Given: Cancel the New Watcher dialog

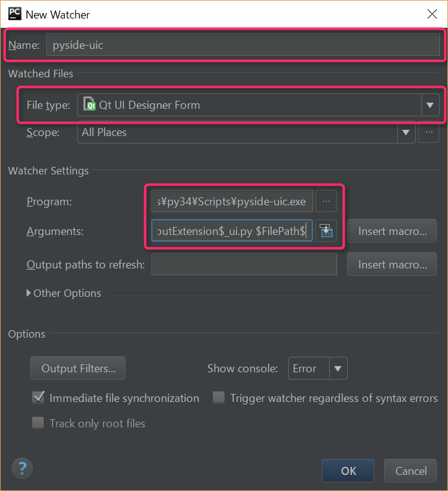Looking at the screenshot, I should [410, 471].
